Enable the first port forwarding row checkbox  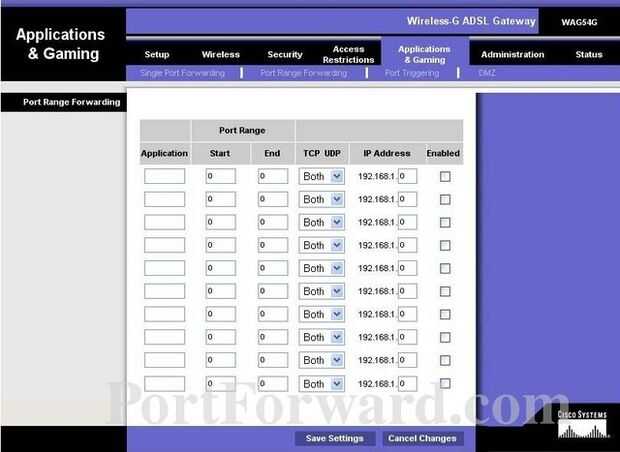[445, 176]
